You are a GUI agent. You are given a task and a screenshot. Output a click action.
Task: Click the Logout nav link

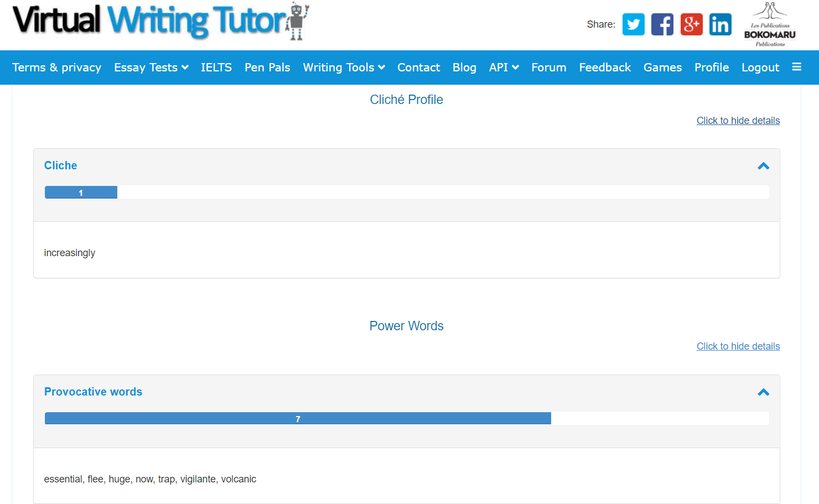[x=760, y=67]
